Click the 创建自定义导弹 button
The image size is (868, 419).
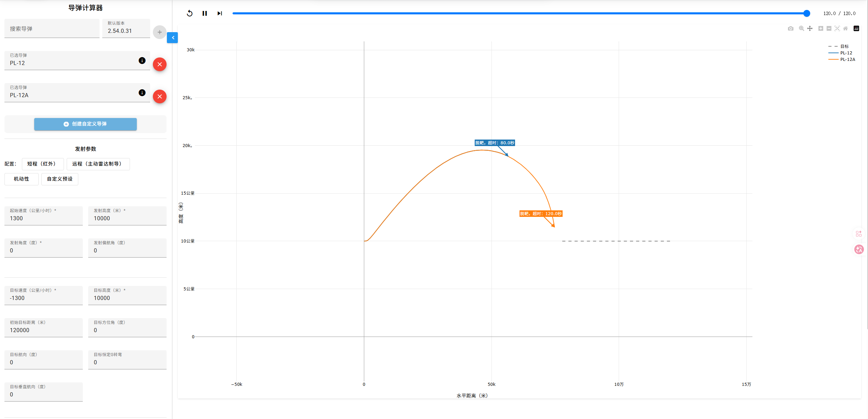tap(86, 124)
